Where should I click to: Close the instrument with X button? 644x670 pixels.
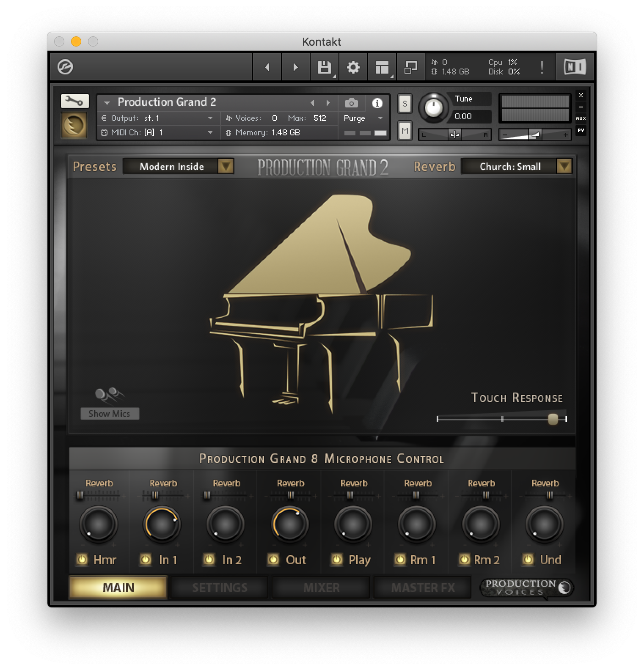(581, 95)
